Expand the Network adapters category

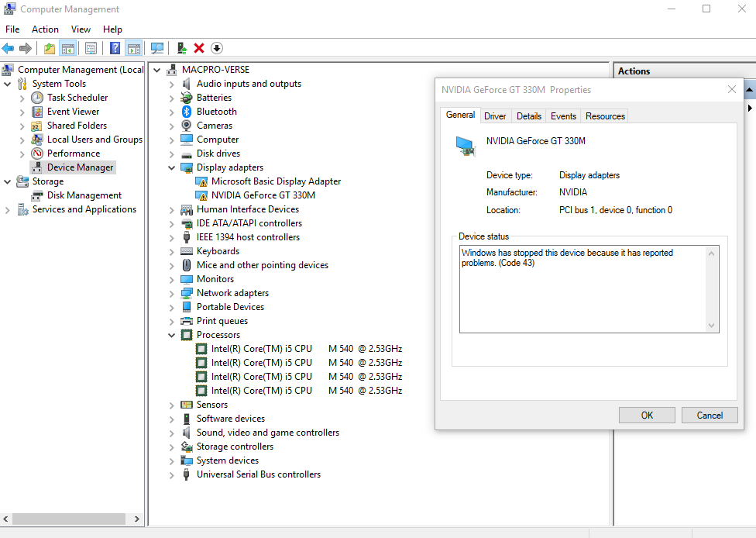[172, 293]
